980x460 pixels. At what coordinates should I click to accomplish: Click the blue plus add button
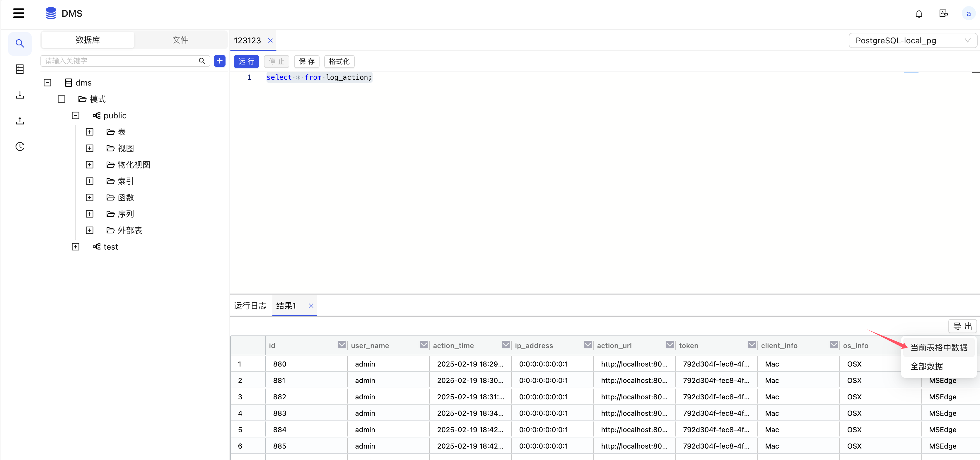[219, 61]
